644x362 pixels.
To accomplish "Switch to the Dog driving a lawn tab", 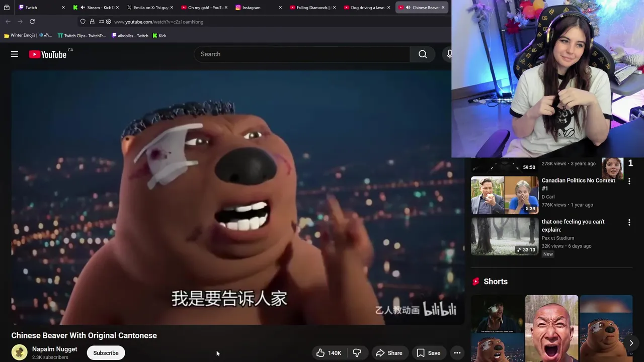I will click(x=366, y=8).
